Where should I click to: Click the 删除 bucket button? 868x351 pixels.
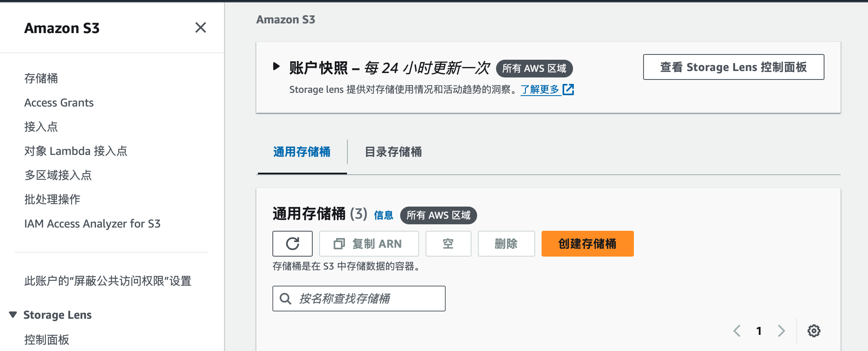[506, 244]
